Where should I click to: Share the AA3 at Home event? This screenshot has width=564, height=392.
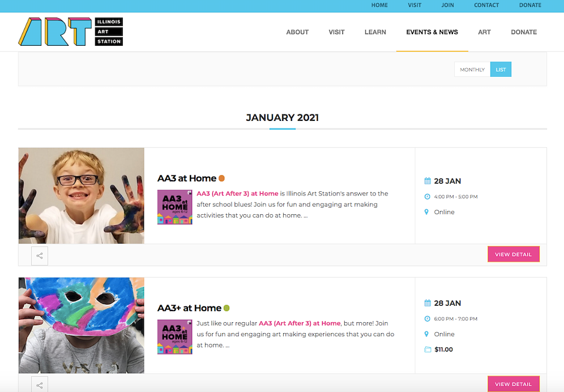pos(39,256)
